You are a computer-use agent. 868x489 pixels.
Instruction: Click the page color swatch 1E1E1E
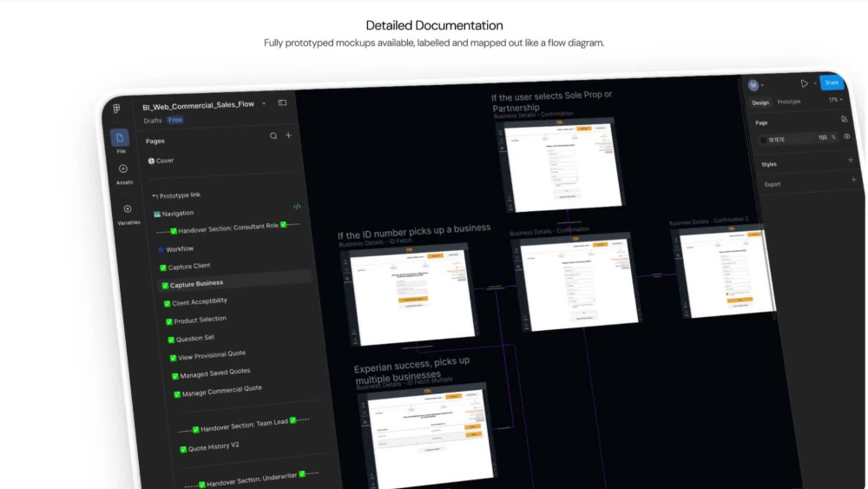point(763,140)
